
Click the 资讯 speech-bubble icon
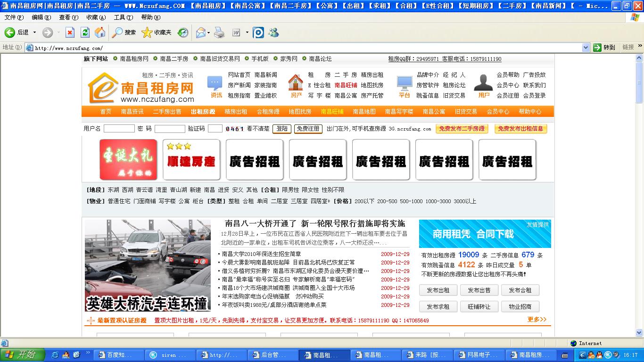[215, 83]
